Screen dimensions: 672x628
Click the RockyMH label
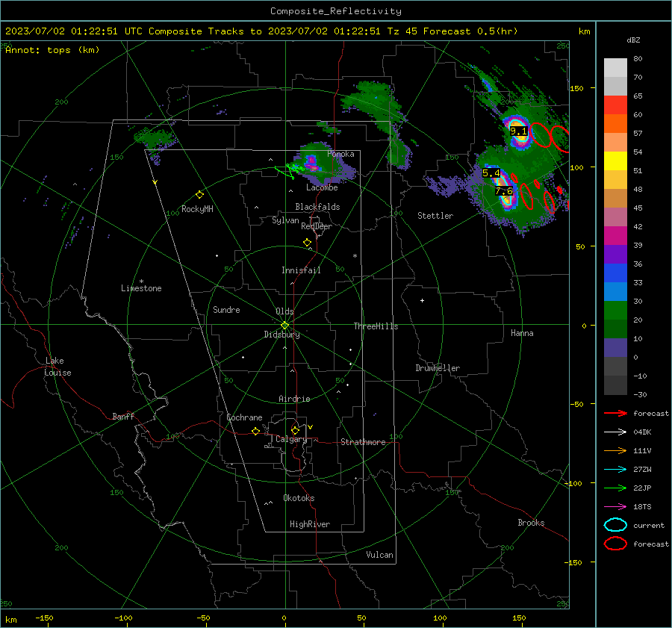197,209
